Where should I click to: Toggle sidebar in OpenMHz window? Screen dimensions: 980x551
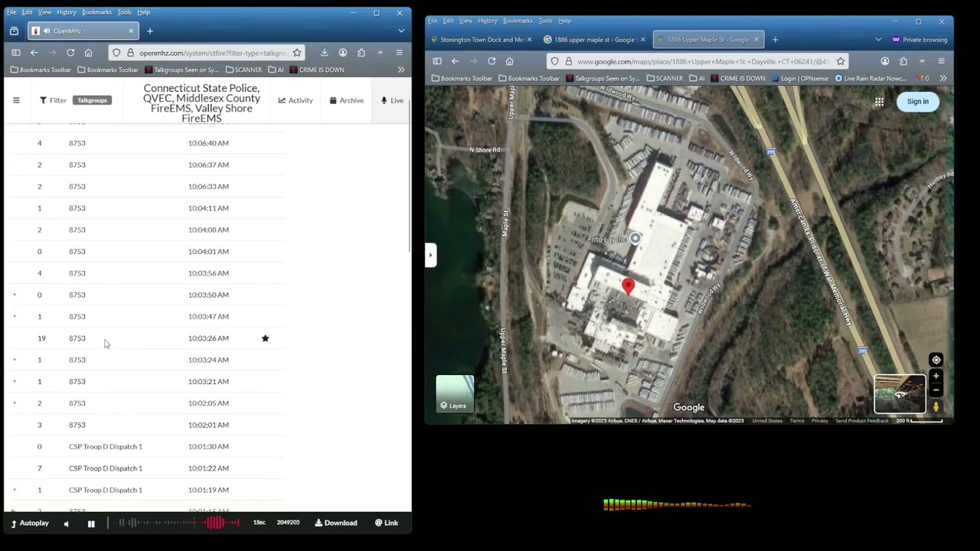click(15, 53)
